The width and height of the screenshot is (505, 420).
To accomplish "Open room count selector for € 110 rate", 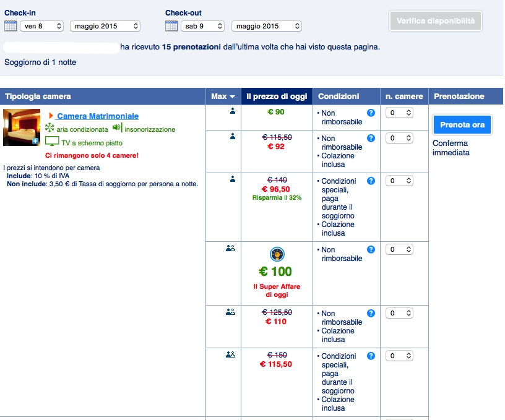I will (399, 313).
